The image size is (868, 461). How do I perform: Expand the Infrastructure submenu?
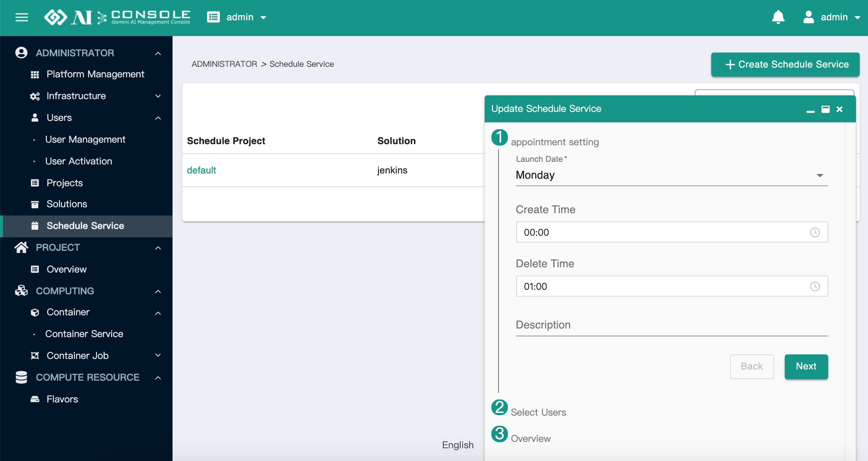[158, 96]
